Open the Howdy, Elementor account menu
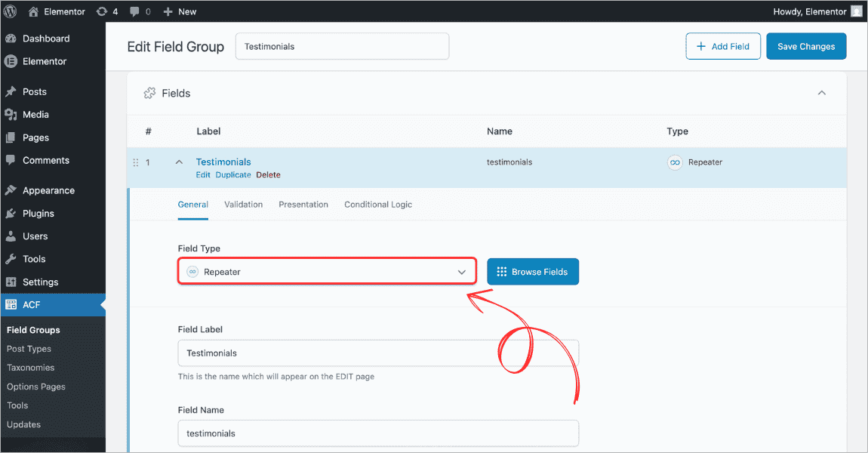Image resolution: width=868 pixels, height=453 pixels. 817,11
